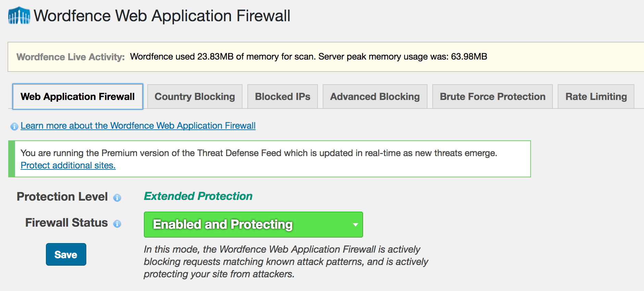Screen dimensions: 644x291
Task: Click the Wordfence Web Application Firewall heading
Action: click(162, 16)
